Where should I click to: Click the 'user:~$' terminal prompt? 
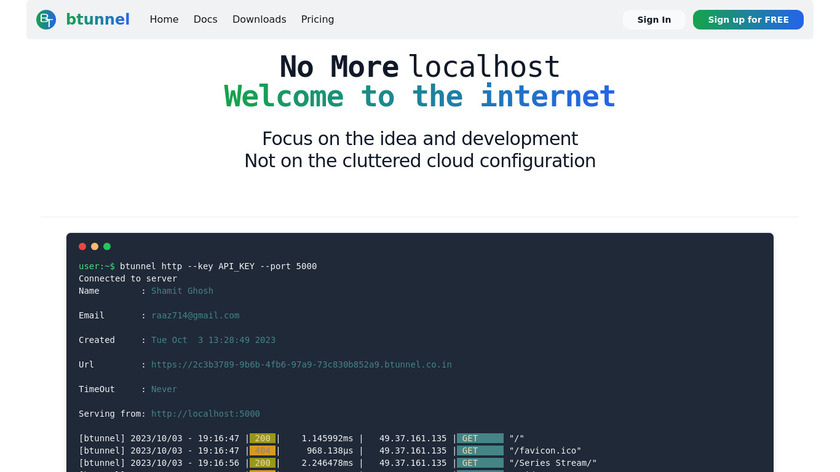point(96,266)
